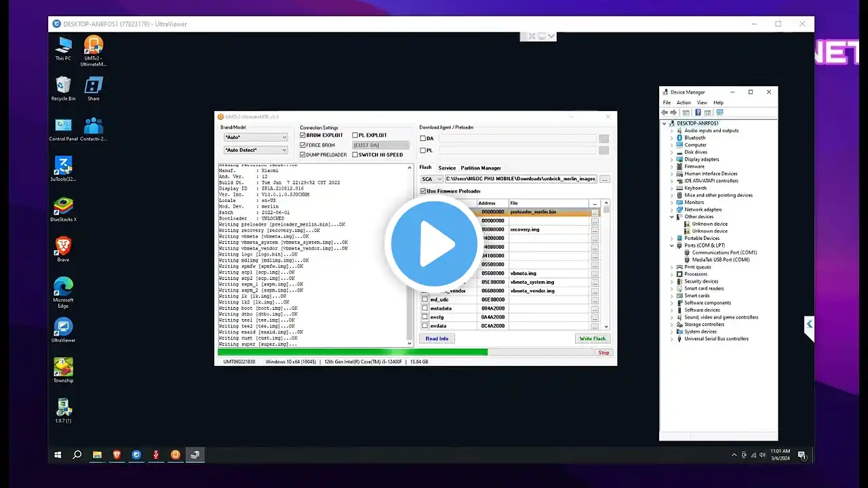868x488 pixels.
Task: Open the taskbar Search icon
Action: click(x=77, y=455)
